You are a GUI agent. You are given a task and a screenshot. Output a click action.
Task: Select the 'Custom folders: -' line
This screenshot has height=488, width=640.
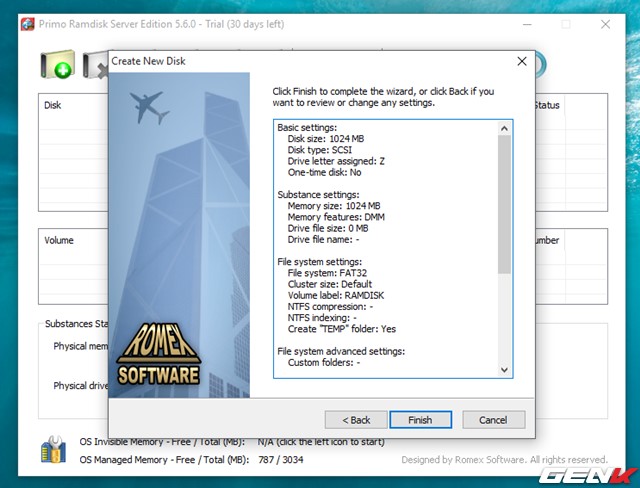324,362
